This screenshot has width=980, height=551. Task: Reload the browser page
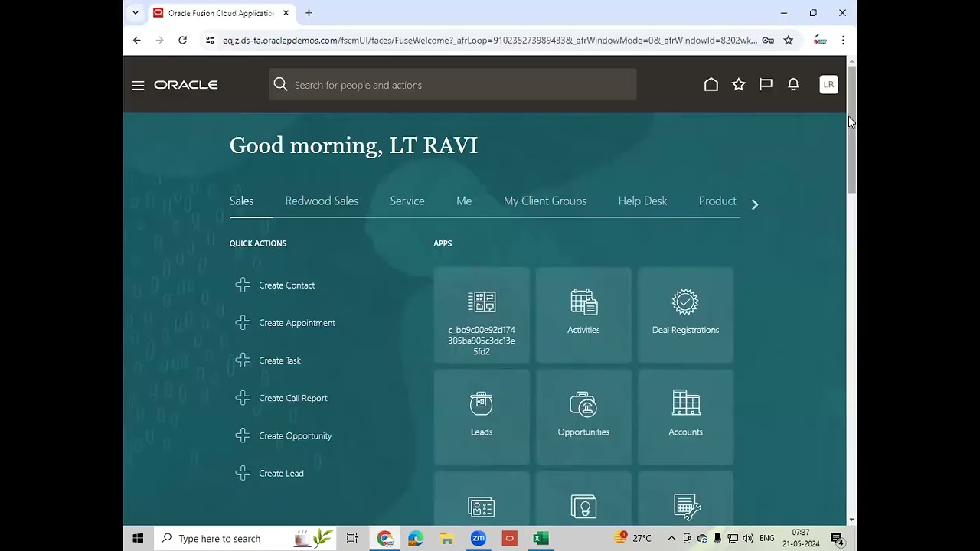tap(182, 40)
